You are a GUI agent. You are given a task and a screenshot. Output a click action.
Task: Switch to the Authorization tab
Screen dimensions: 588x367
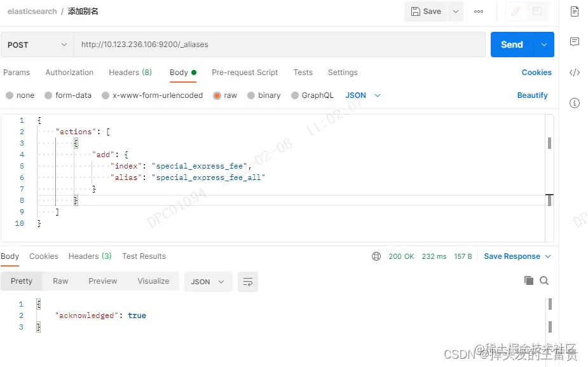[x=69, y=73]
